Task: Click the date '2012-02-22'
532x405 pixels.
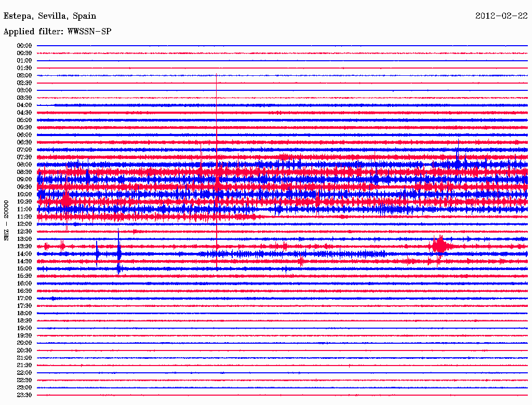Action: tap(501, 16)
